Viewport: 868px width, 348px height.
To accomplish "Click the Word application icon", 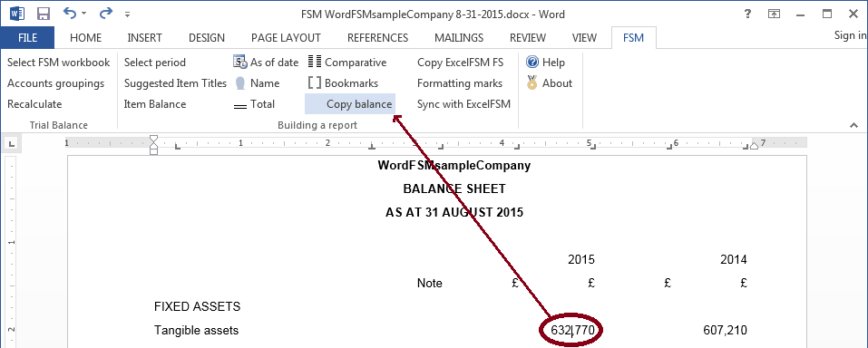I will (17, 14).
